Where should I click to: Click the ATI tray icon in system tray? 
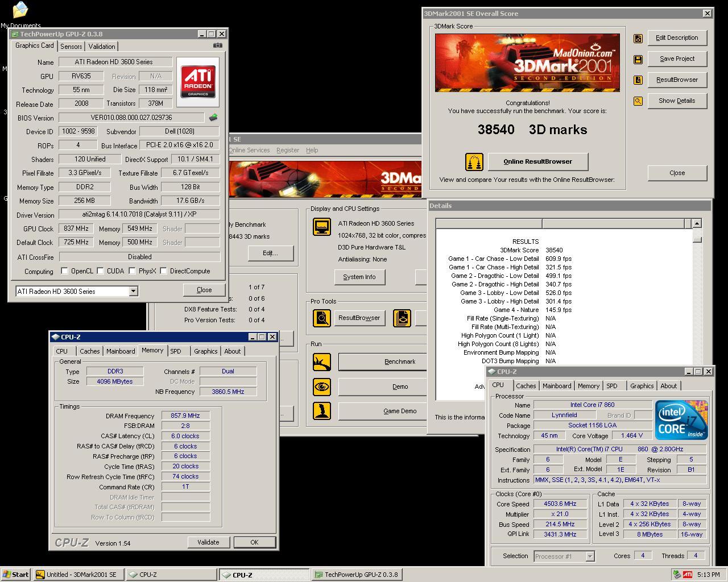coord(688,575)
